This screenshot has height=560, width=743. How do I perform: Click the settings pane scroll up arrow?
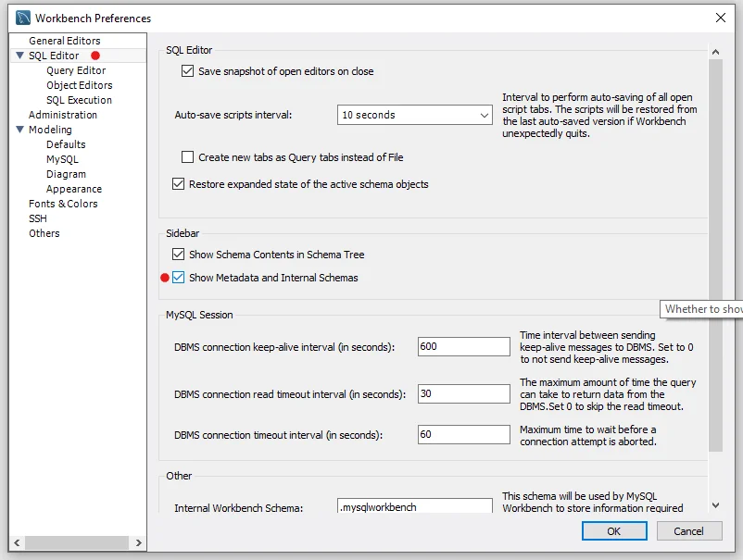(715, 52)
